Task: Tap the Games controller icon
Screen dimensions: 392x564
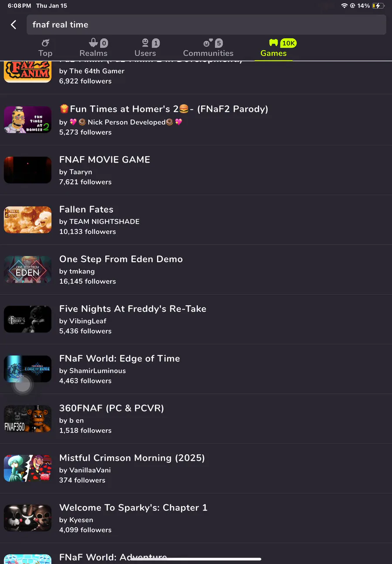Action: (x=274, y=43)
